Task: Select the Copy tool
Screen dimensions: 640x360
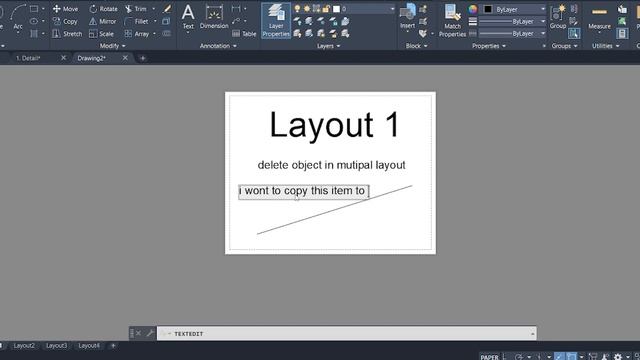Action: tap(65, 21)
